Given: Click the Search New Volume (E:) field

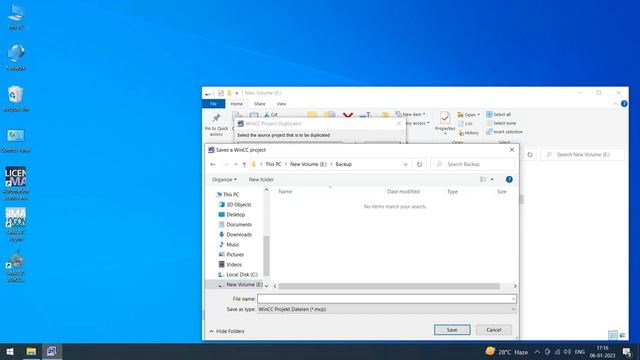Looking at the screenshot, I should [x=582, y=155].
